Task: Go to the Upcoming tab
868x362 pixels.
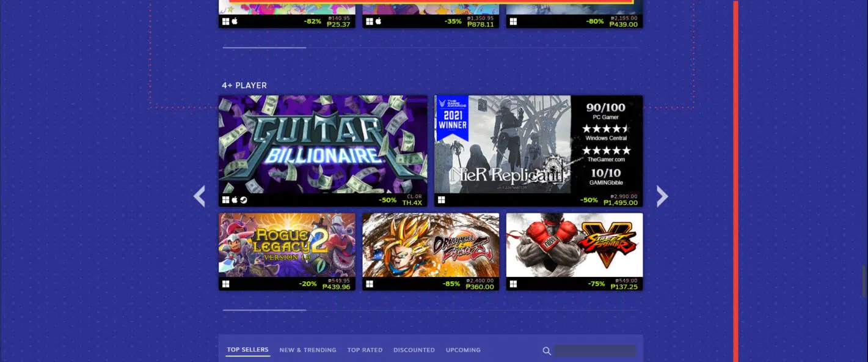Action: tap(463, 350)
